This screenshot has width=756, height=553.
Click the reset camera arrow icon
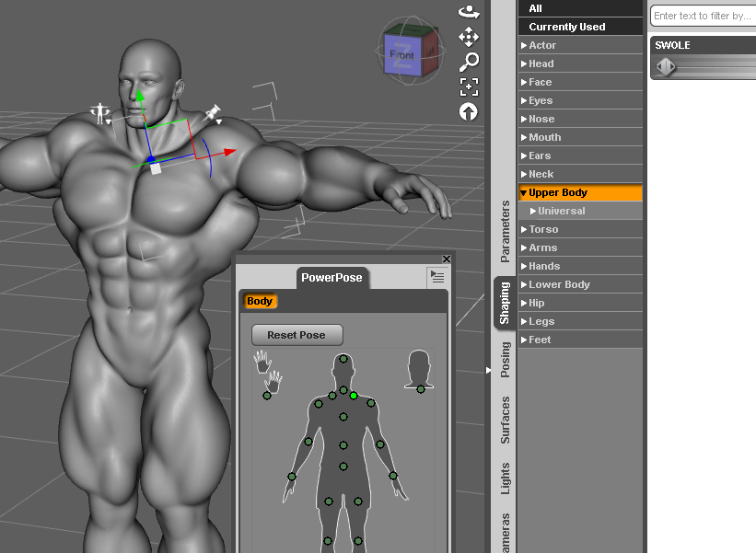(468, 112)
